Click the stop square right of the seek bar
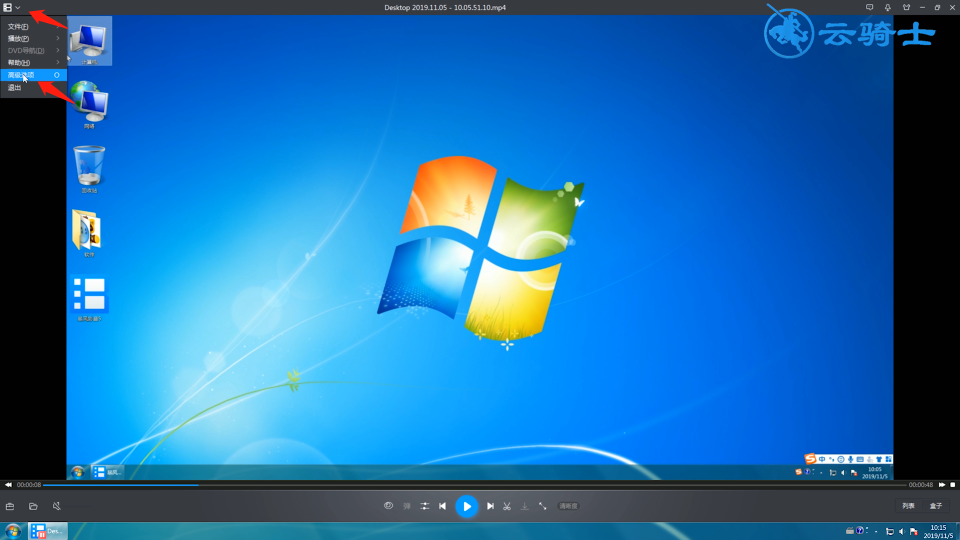 (x=953, y=484)
